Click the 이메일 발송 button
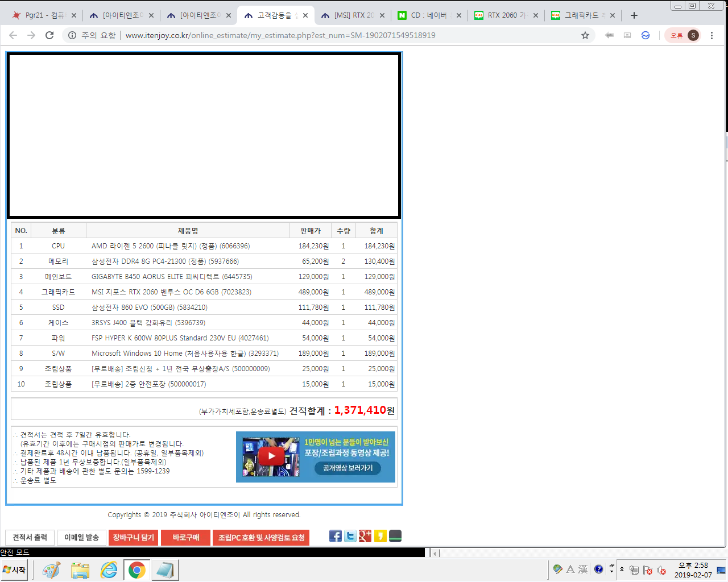Image resolution: width=728 pixels, height=582 pixels. click(x=81, y=538)
